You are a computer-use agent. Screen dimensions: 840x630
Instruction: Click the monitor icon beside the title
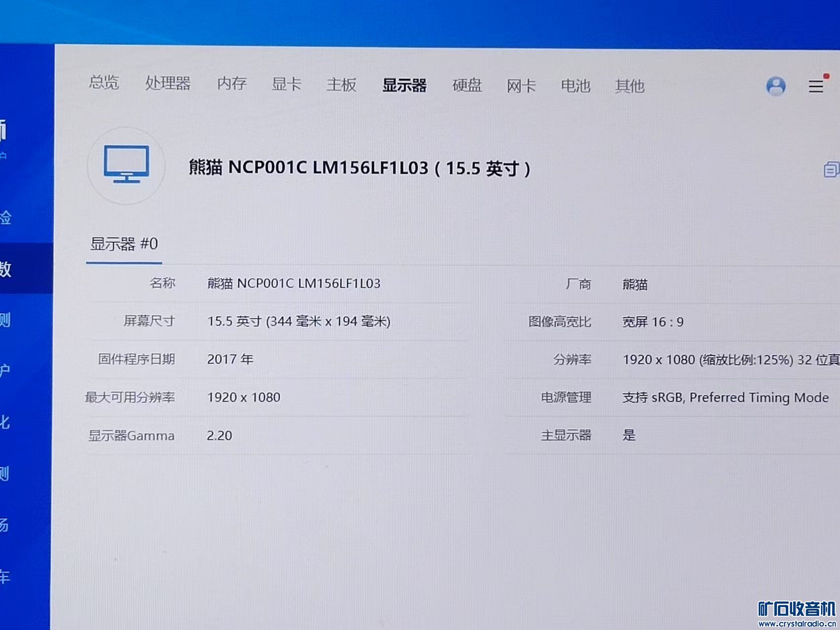pos(126,165)
